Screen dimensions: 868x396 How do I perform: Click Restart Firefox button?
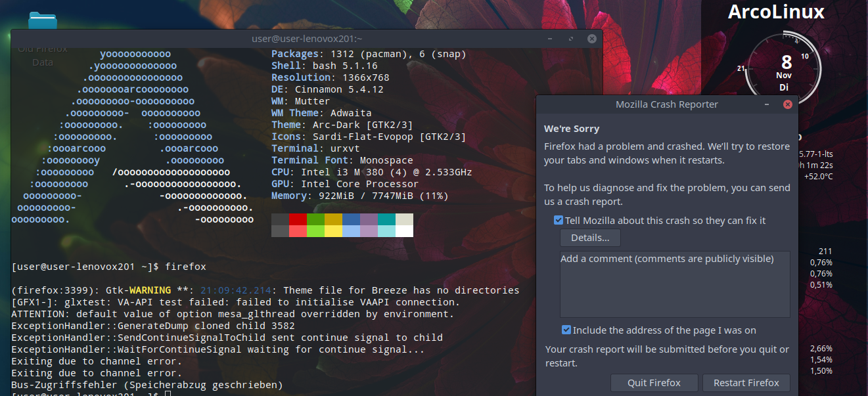tap(746, 383)
